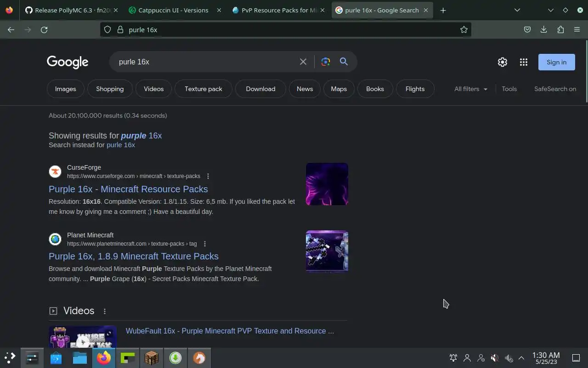
Task: Open the Firefox hamburger menu
Action: [577, 29]
